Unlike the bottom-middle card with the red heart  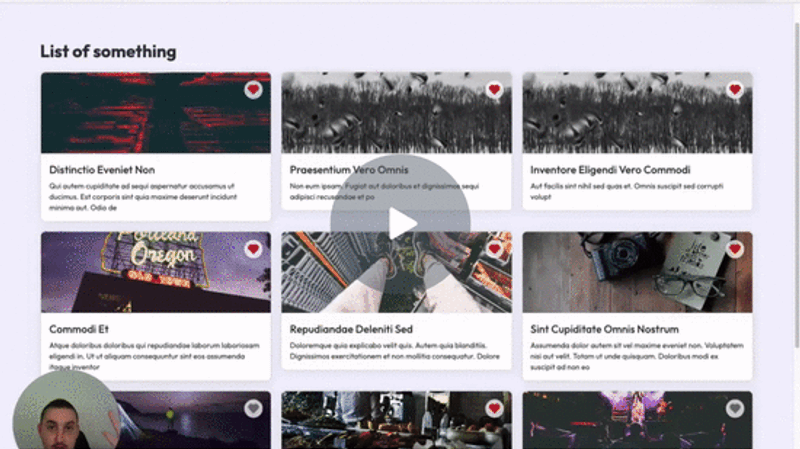[494, 408]
